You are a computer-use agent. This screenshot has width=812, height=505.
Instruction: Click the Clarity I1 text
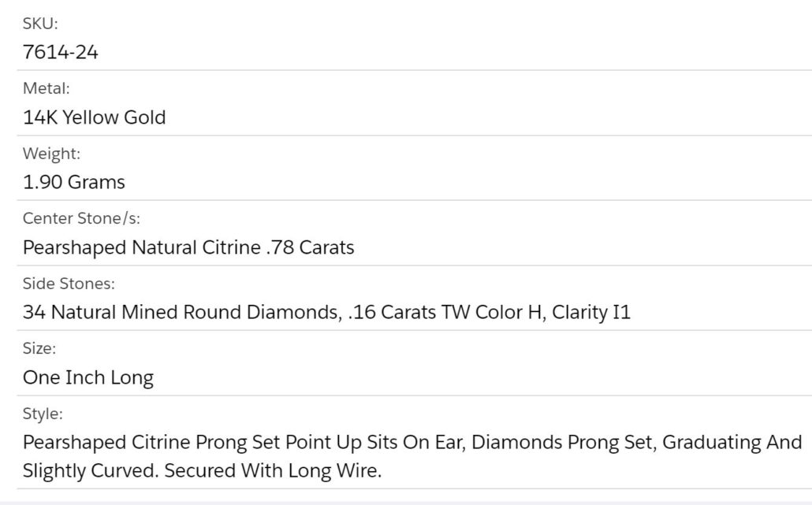(x=591, y=312)
